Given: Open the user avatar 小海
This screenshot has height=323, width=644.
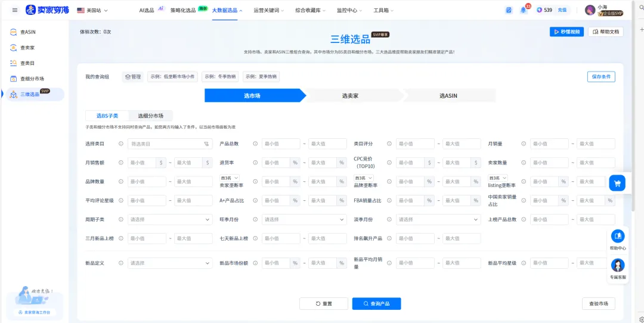Looking at the screenshot, I should tap(590, 10).
